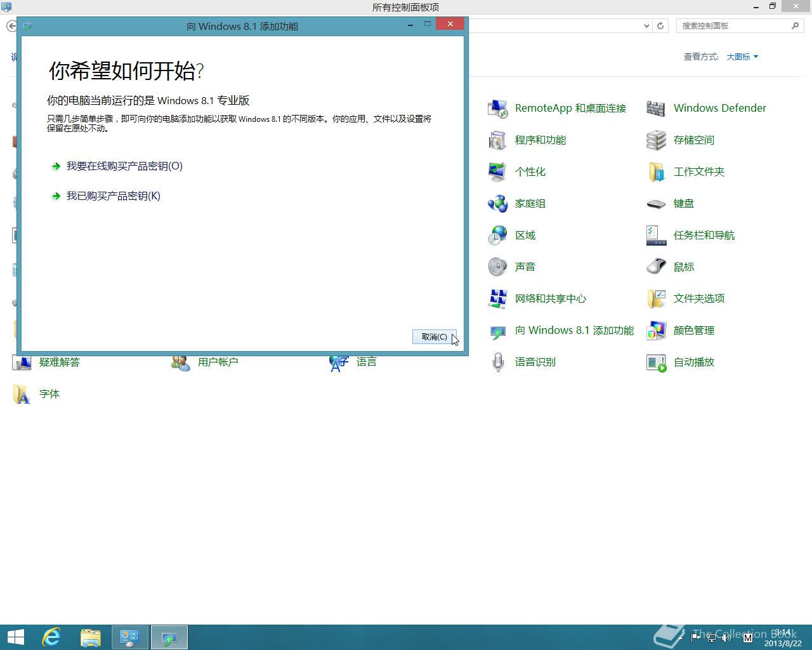Screen dimensions: 812x650
Task: Open the 语言 icon
Action: pyautogui.click(x=339, y=363)
